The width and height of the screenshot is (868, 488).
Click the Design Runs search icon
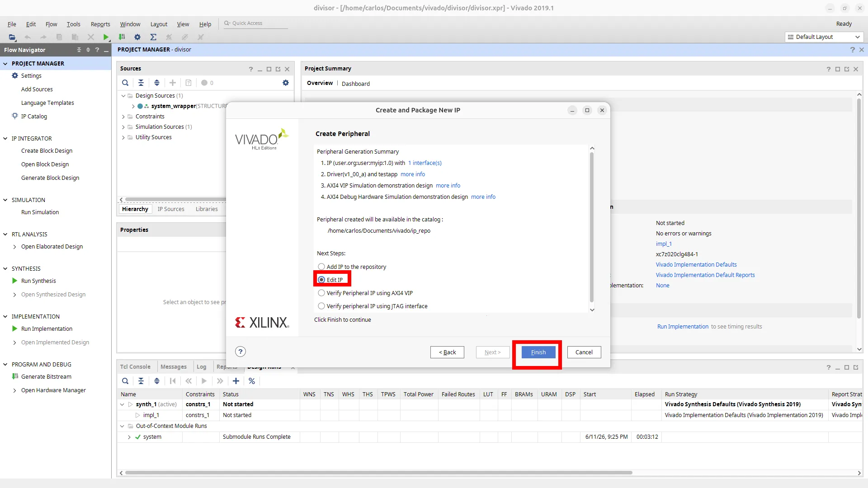(x=125, y=381)
